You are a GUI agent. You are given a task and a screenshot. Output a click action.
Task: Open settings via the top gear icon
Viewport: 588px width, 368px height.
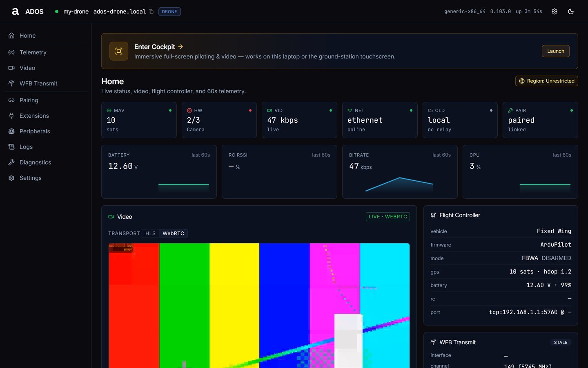click(555, 11)
